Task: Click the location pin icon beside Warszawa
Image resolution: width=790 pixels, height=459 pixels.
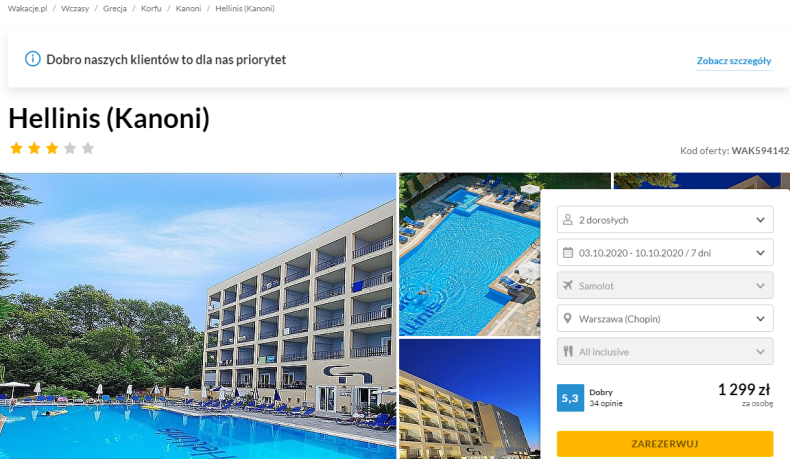Action: [568, 318]
